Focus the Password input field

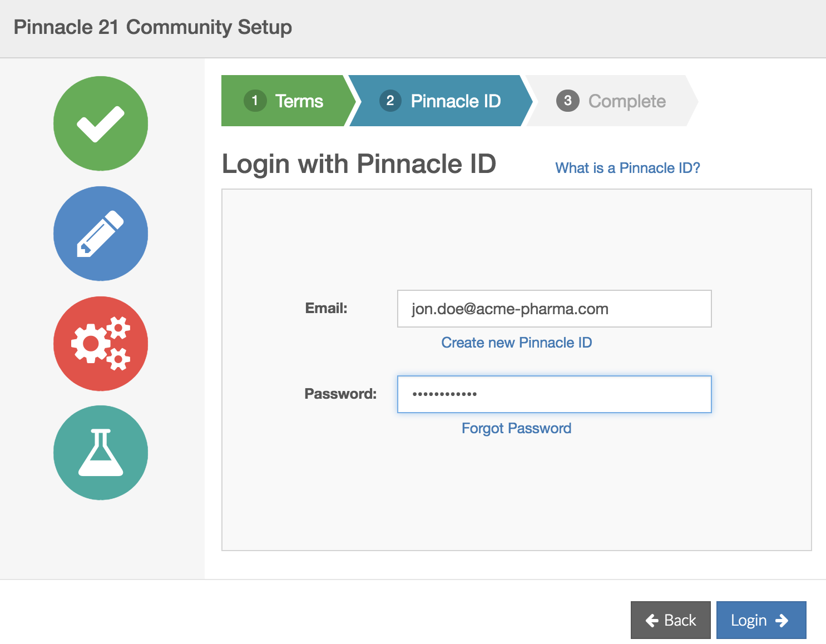[x=554, y=394]
